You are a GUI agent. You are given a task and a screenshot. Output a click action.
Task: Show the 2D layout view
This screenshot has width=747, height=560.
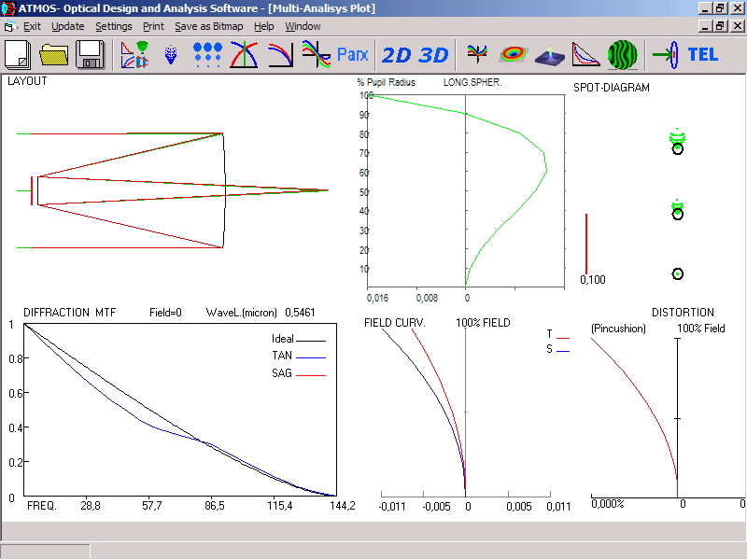click(397, 54)
